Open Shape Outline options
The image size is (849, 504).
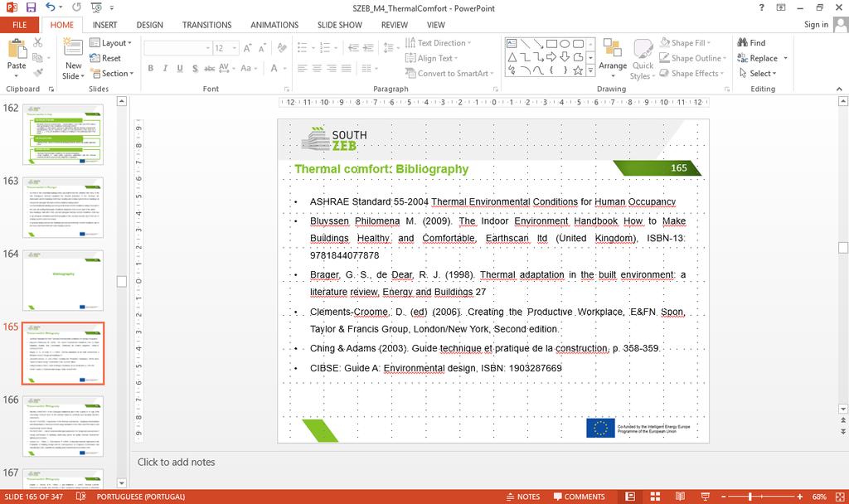[x=692, y=58]
